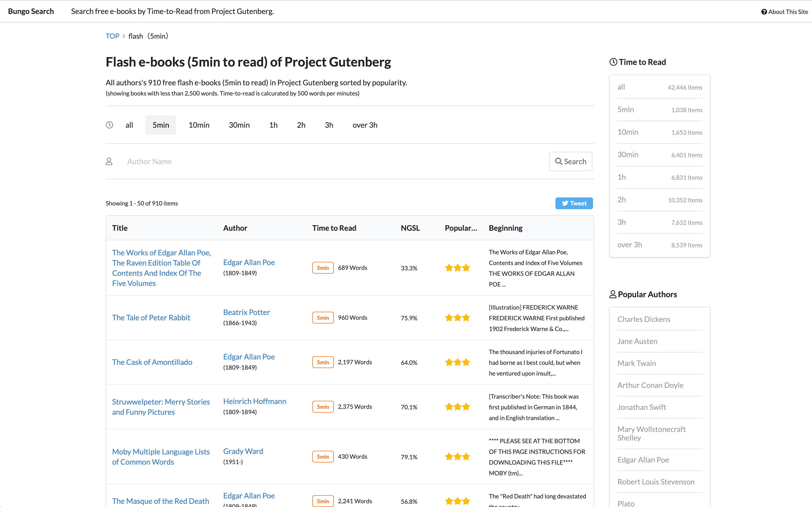The image size is (812, 507).
Task: Open The Tale of Peter Rabbit
Action: (151, 318)
